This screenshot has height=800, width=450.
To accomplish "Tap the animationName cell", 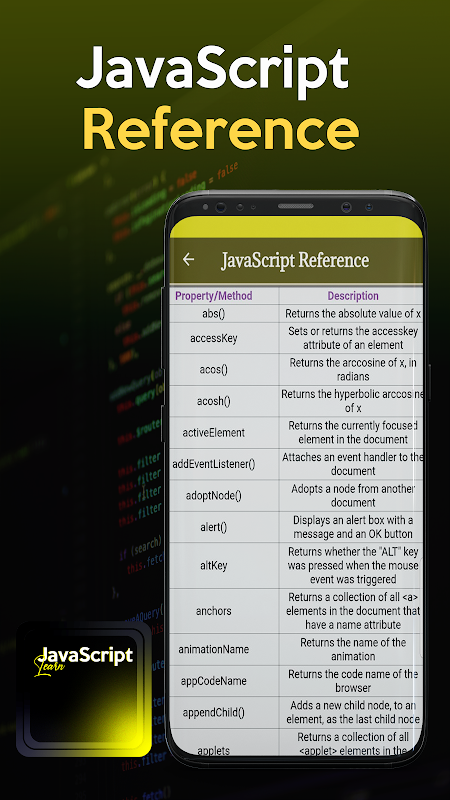I will coord(214,649).
